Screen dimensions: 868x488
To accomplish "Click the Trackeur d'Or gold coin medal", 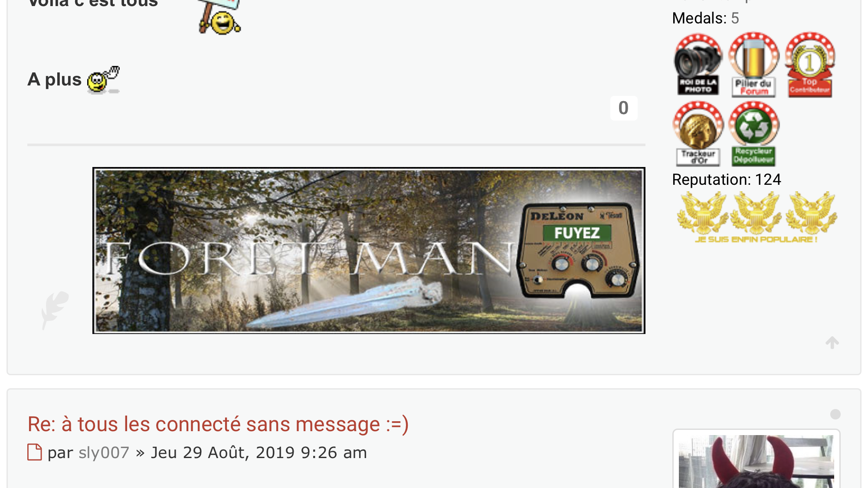I will (x=698, y=134).
